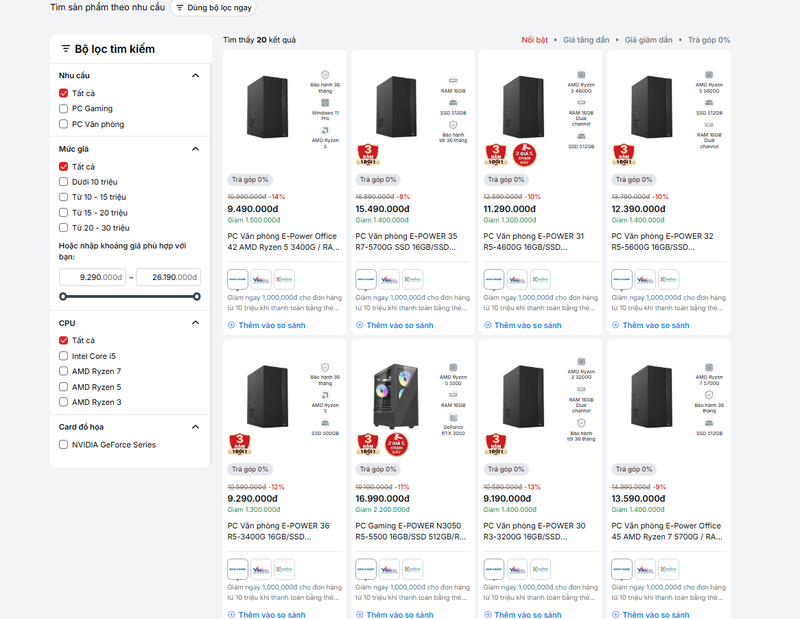Viewport: 800px width, 619px height.
Task: Click plus icon for E-Power Office 42 compare
Action: point(232,325)
